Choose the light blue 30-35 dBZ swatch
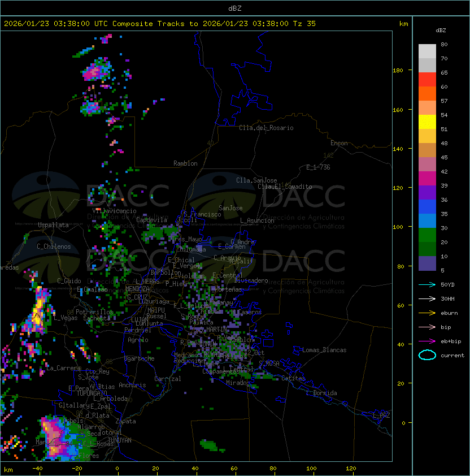470x476 pixels. (x=427, y=221)
